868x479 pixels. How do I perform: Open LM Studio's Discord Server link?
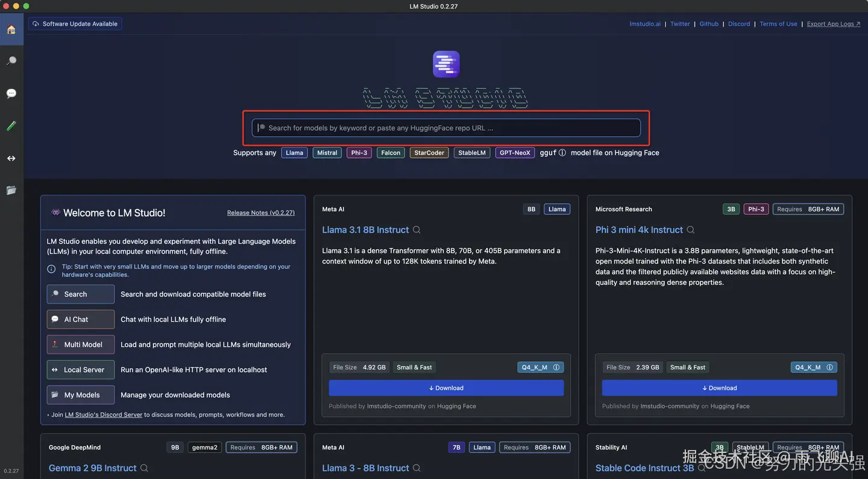click(x=104, y=415)
